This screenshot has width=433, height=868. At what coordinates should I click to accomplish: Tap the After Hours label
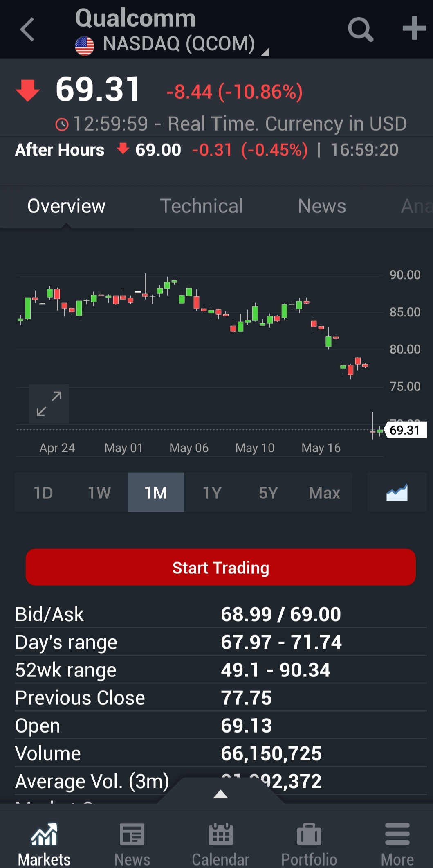60,150
